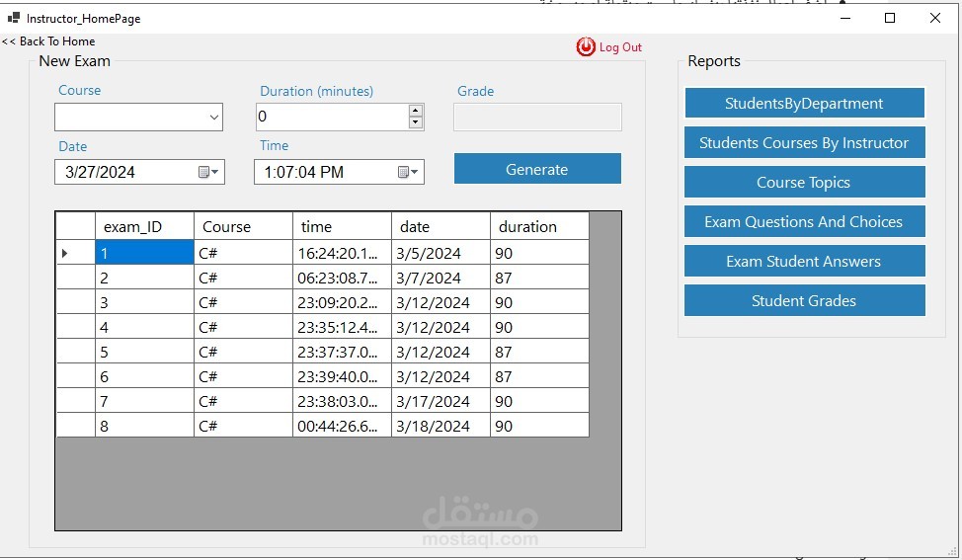Open the Course Topics report
Screen dimensions: 962x560
click(804, 182)
